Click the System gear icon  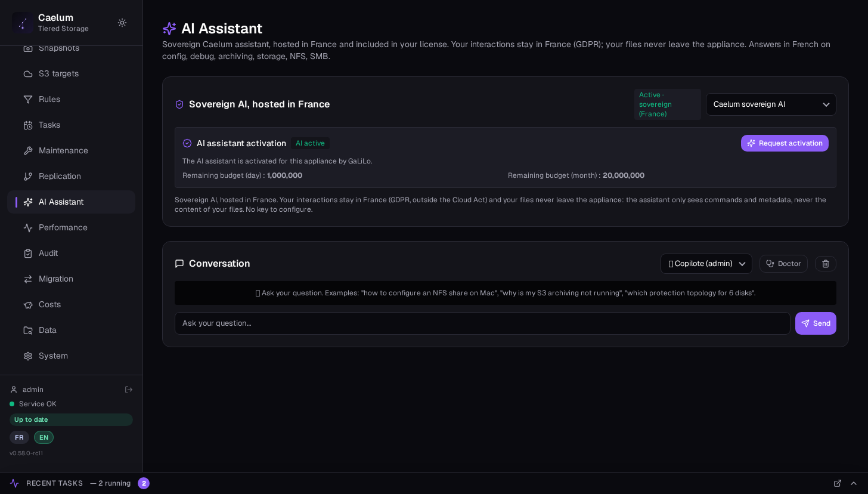coord(28,356)
